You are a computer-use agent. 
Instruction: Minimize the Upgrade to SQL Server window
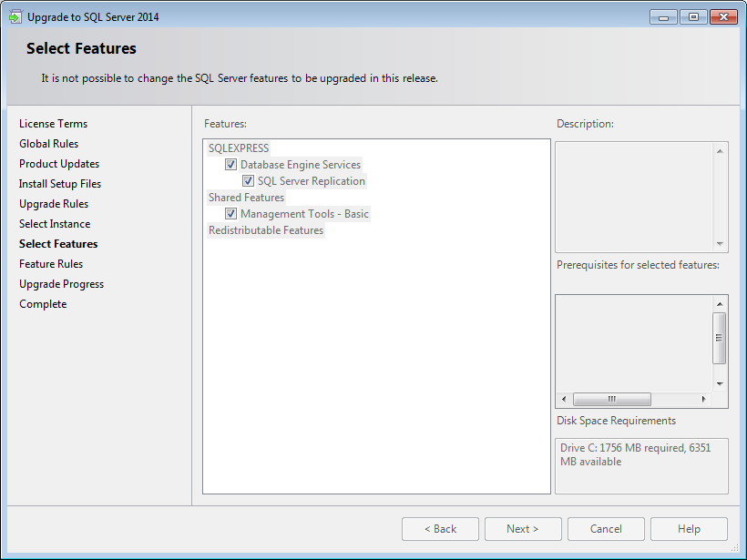pos(663,17)
